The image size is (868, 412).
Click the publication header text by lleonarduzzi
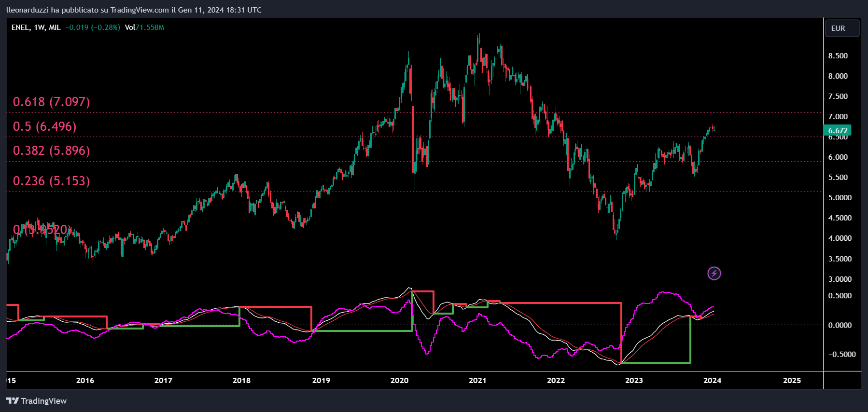click(x=134, y=10)
